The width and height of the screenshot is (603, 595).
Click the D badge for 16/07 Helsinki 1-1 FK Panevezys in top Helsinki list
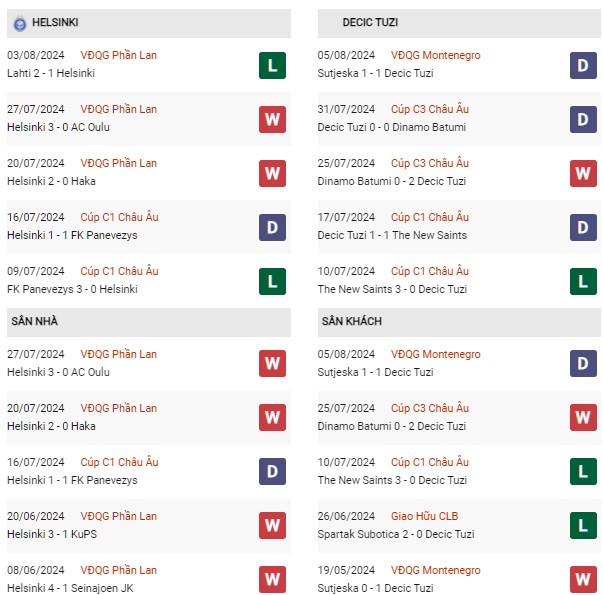click(272, 227)
